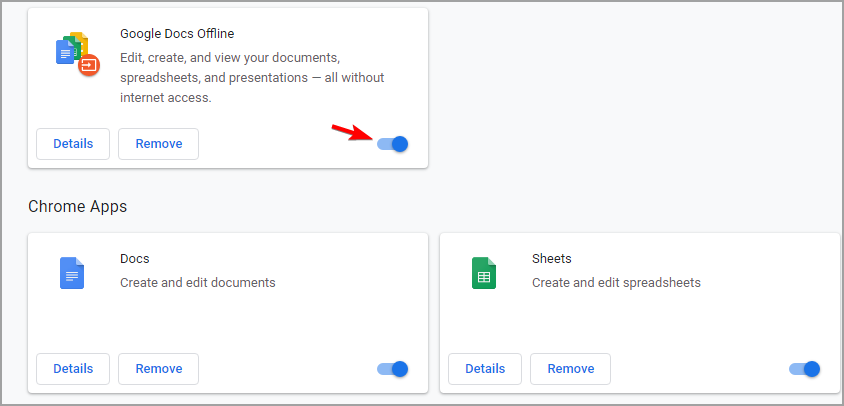Screen dimensions: 844x406
Task: Remove the Docs Chrome app
Action: 159,369
